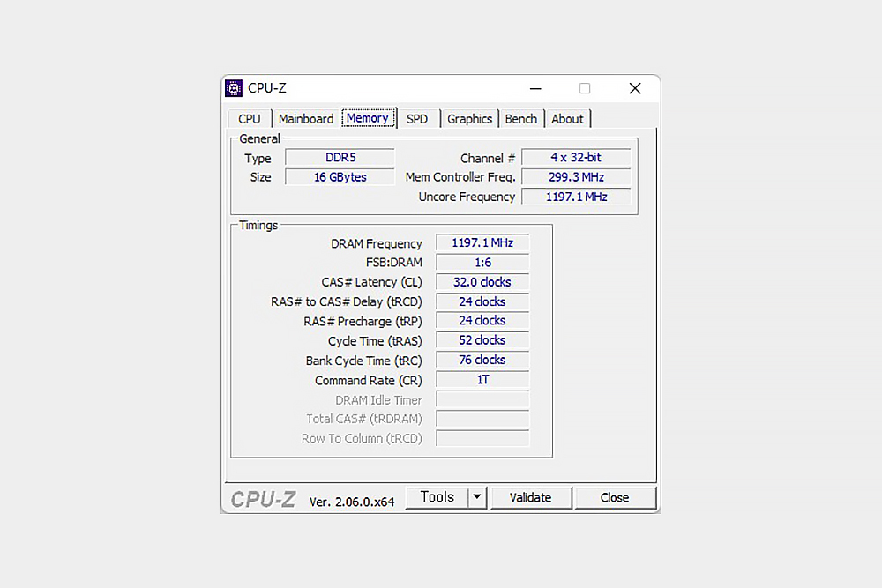The width and height of the screenshot is (882, 588).
Task: Click the empty Row To Column field
Action: (x=482, y=438)
